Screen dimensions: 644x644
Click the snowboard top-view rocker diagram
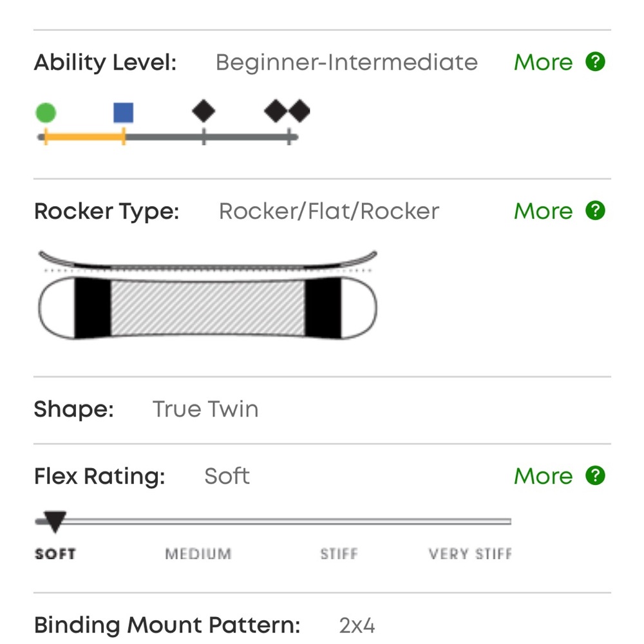point(207,308)
